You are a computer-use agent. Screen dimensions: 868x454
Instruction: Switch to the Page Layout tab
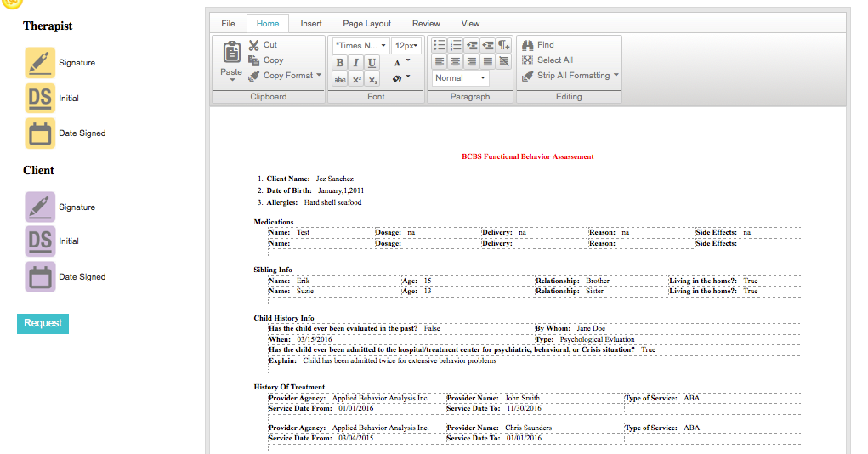coord(367,23)
